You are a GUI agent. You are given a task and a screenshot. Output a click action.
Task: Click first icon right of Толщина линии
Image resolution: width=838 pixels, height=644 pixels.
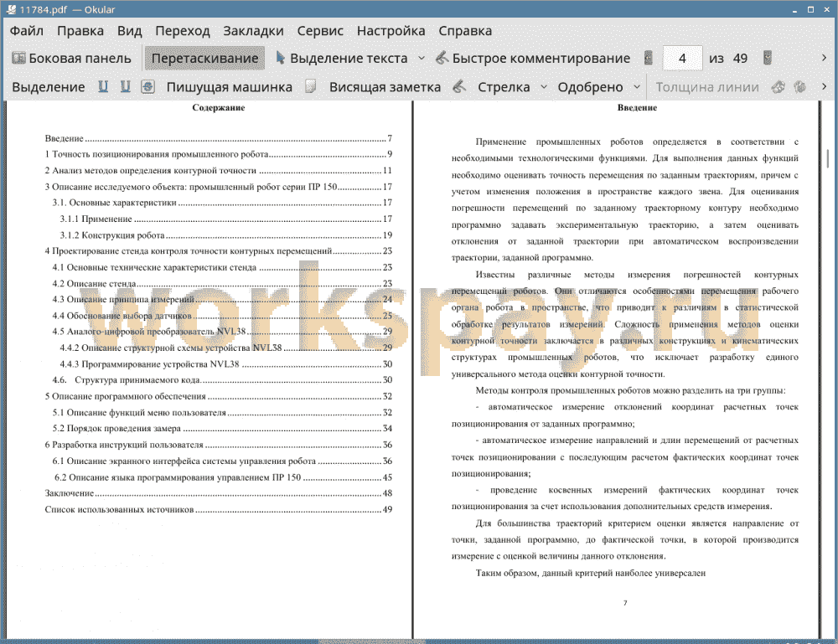pos(779,86)
